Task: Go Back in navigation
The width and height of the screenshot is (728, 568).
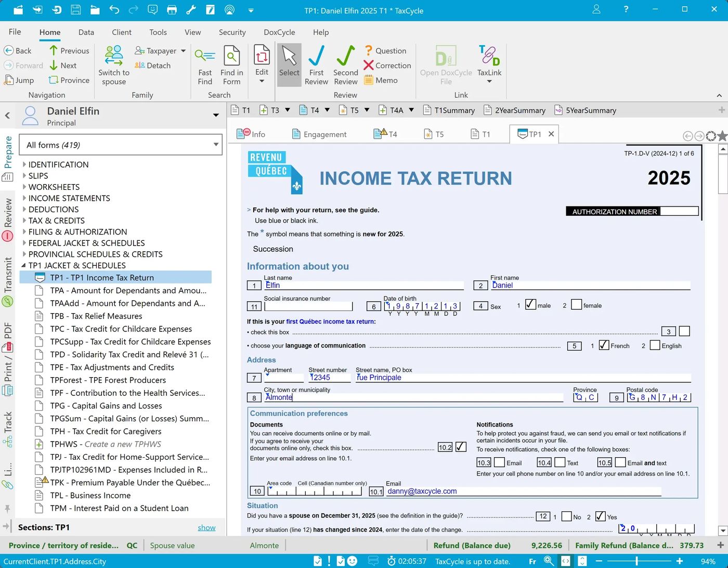Action: [x=18, y=50]
